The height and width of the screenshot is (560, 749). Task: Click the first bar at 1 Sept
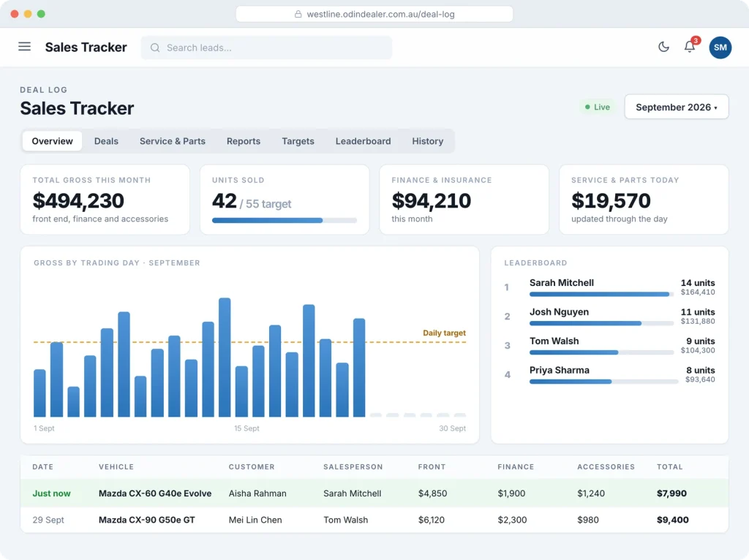pyautogui.click(x=39, y=393)
